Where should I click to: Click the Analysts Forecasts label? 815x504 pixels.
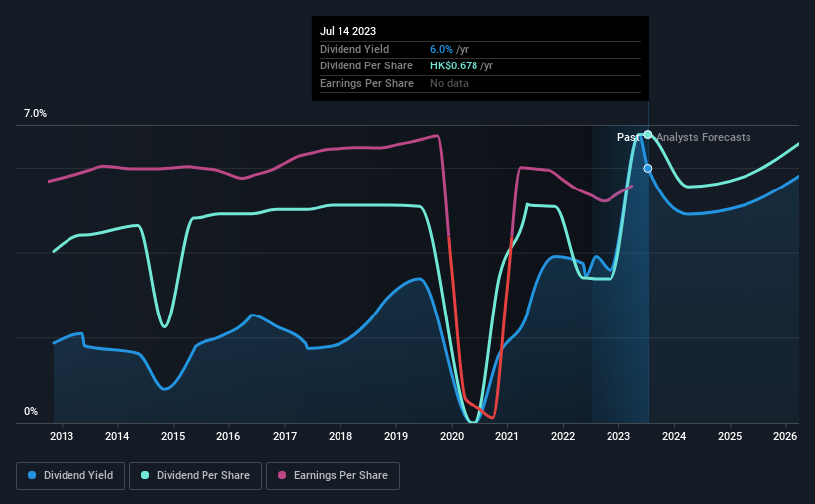[704, 137]
